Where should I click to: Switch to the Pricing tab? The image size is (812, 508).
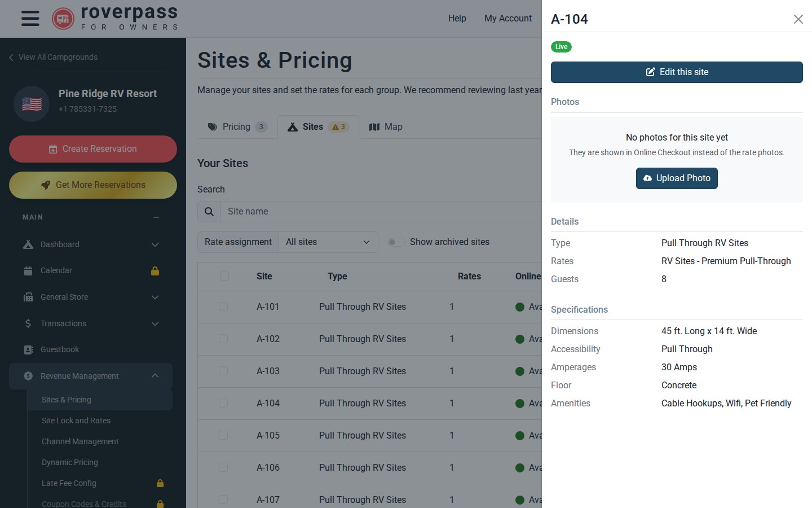(x=237, y=127)
